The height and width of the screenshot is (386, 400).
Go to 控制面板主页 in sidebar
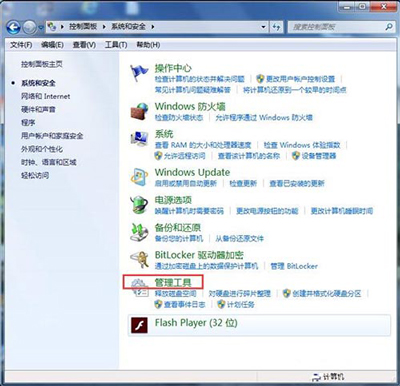(x=42, y=64)
